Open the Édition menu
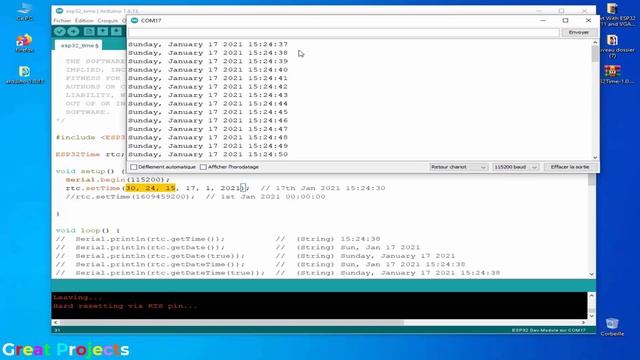This screenshot has width=640, height=360. pos(84,20)
